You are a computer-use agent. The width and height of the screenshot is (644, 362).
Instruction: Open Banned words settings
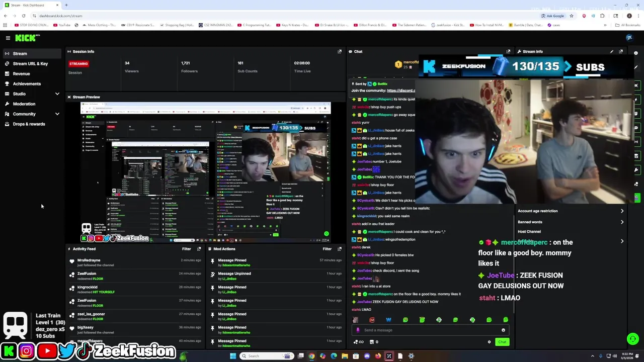(x=571, y=222)
